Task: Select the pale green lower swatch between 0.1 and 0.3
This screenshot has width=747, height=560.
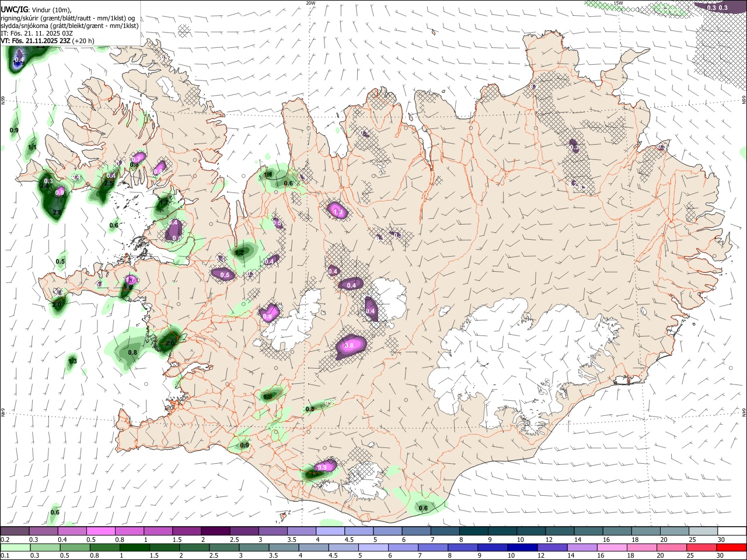Action: (x=14, y=547)
